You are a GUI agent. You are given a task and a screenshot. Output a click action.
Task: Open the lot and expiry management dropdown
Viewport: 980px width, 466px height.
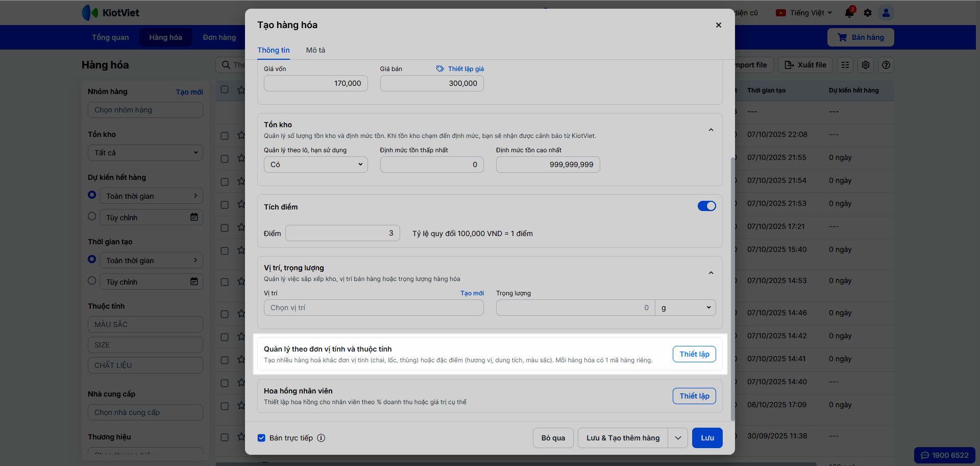tap(315, 165)
